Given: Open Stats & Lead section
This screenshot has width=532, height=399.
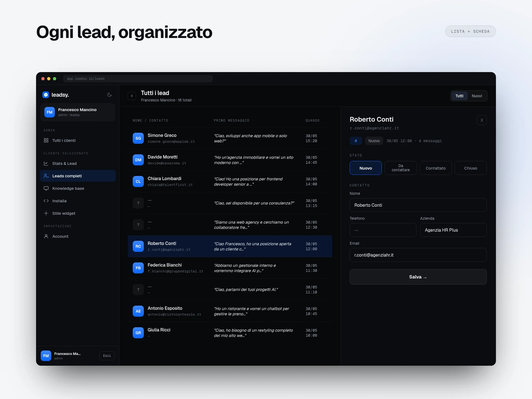Looking at the screenshot, I should click(78, 163).
